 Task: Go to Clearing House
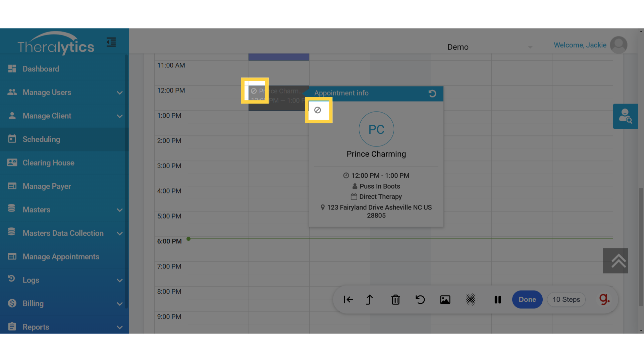click(48, 163)
